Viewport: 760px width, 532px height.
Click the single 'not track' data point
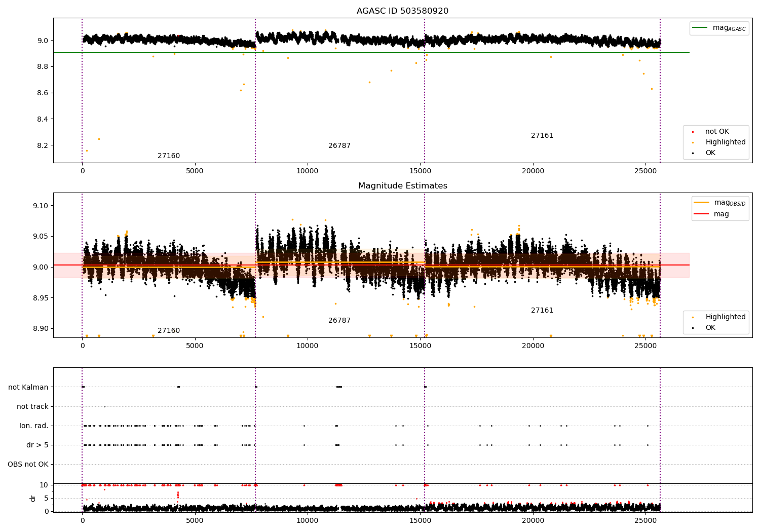[104, 406]
